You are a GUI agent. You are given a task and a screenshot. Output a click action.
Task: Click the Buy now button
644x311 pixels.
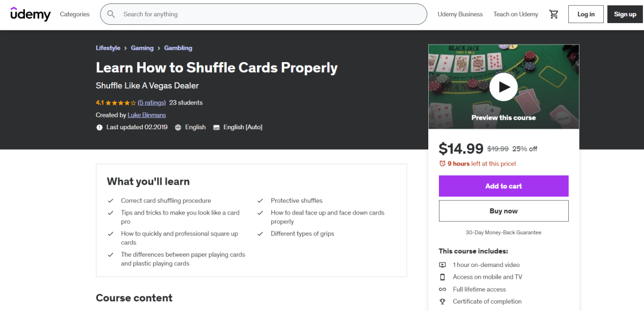click(x=503, y=211)
